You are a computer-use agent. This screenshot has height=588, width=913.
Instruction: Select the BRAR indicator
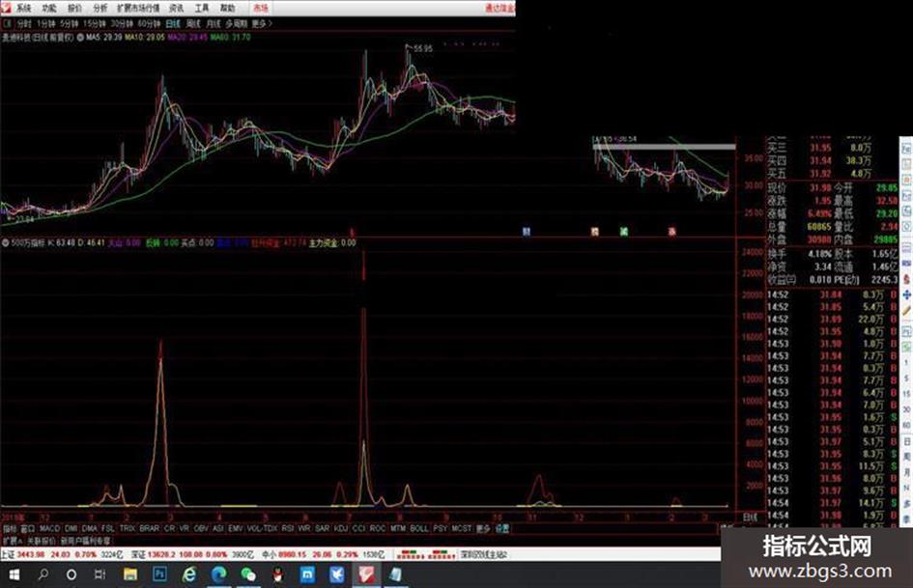point(149,528)
